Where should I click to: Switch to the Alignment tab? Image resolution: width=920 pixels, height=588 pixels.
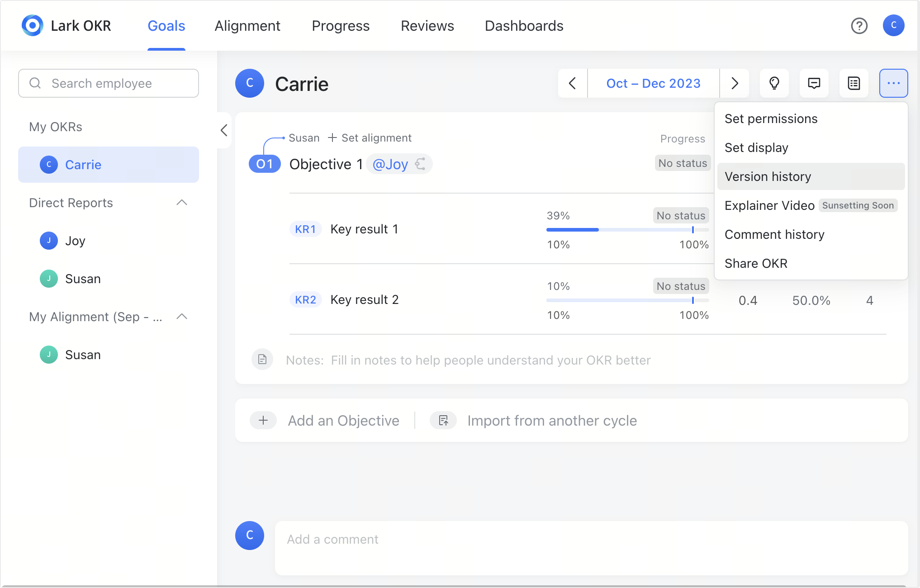tap(247, 26)
